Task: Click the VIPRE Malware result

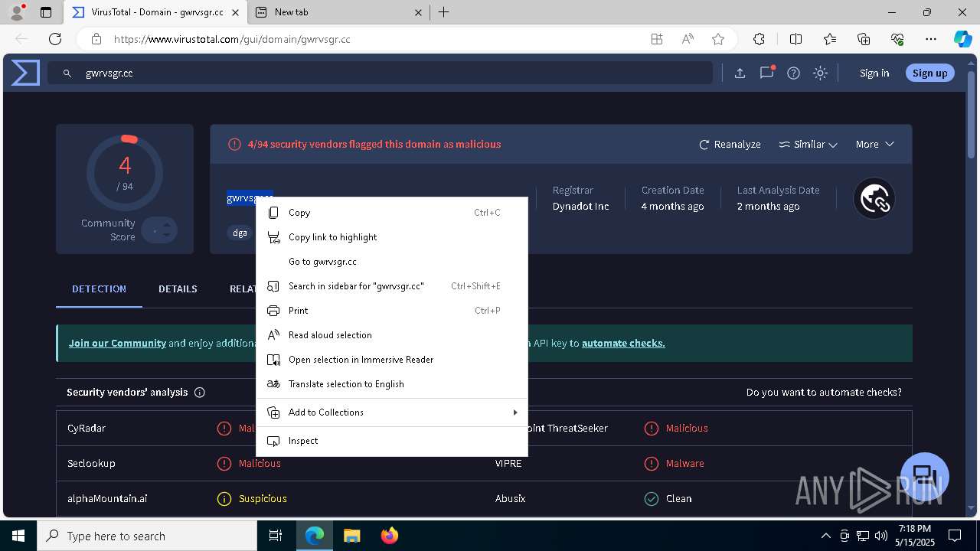Action: (684, 463)
